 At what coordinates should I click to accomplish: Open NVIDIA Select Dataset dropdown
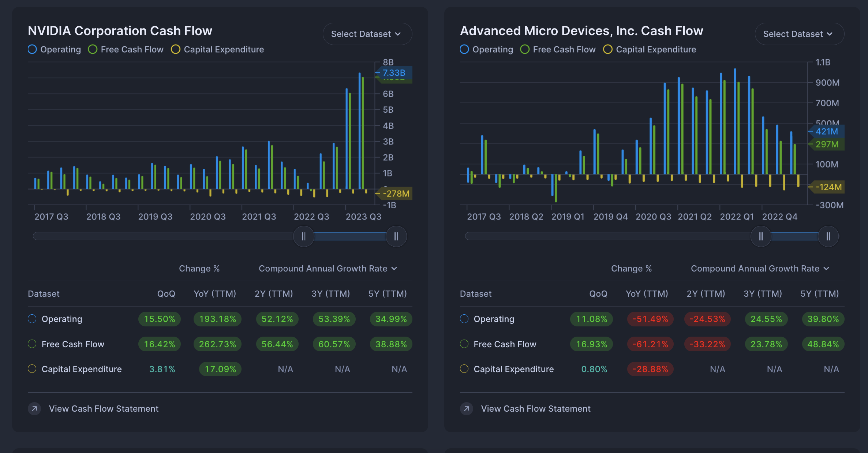[367, 34]
